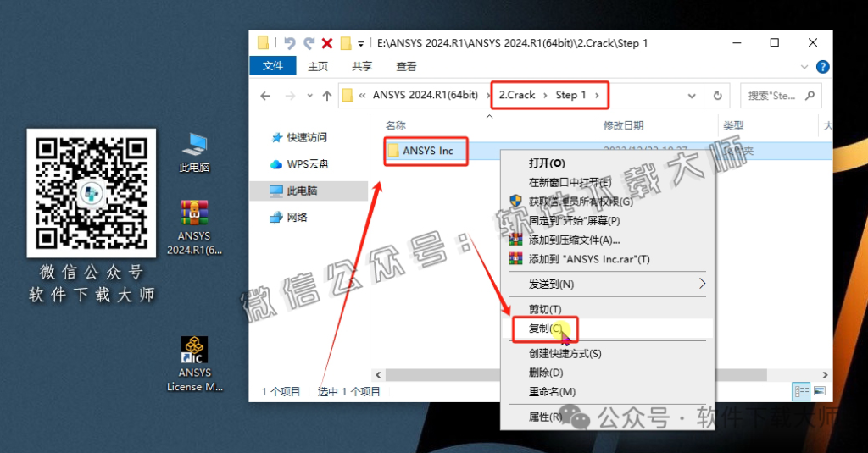Click the New folder icon in title bar
Screen dimensions: 868x453
(346, 43)
